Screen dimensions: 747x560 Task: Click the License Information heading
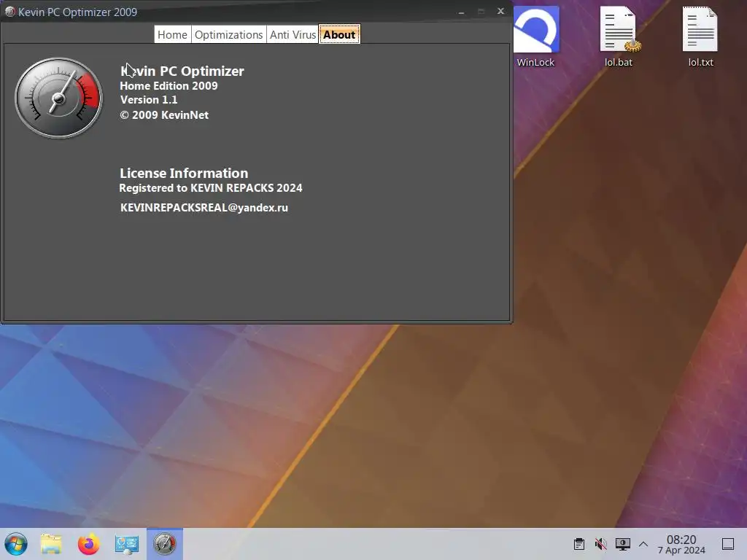tap(184, 173)
